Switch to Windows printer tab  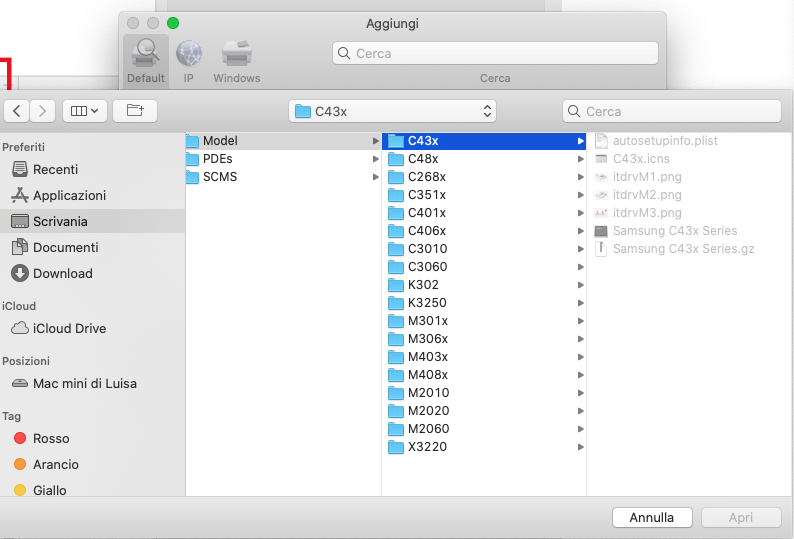236,61
